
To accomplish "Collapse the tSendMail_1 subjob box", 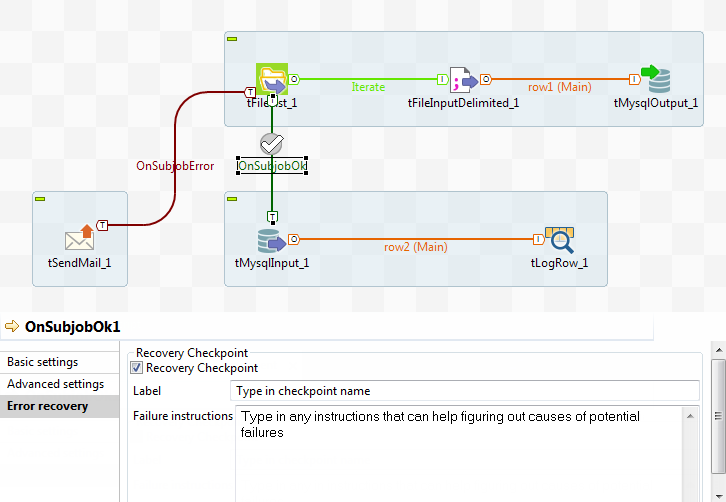I will pos(40,199).
